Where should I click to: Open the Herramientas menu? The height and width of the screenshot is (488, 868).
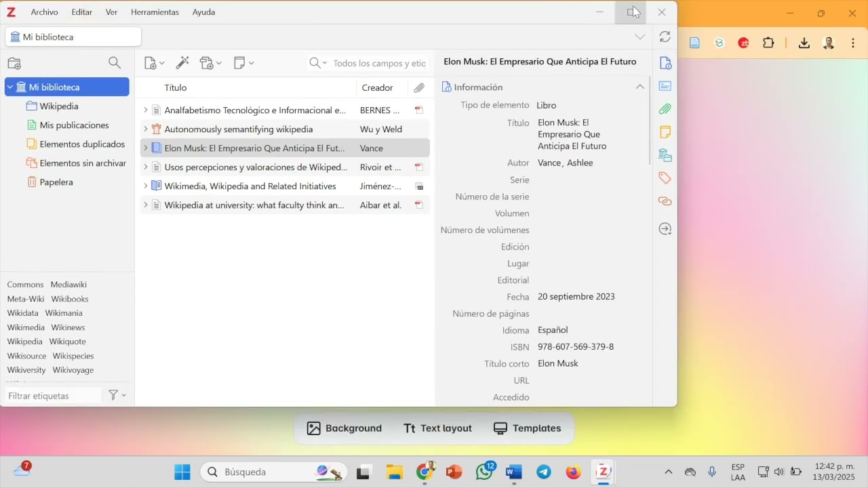(155, 12)
